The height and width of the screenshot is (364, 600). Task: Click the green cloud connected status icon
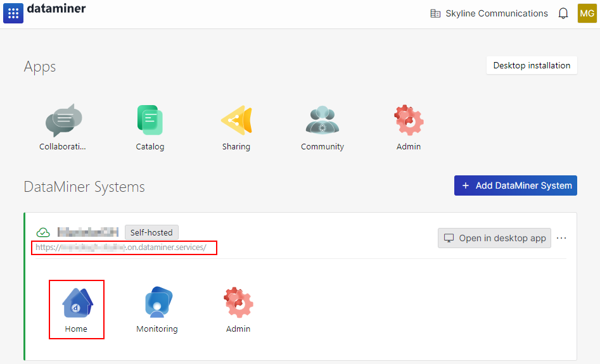point(43,232)
